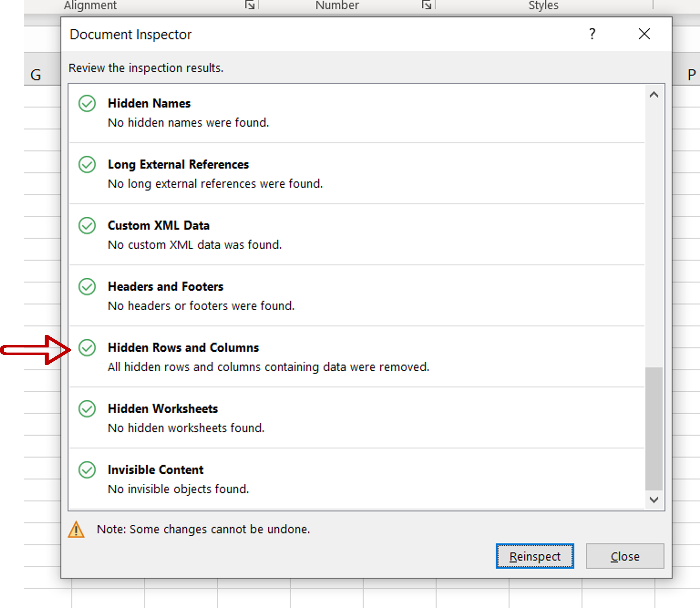Click the Invisible Content check icon
The width and height of the screenshot is (700, 608).
click(87, 470)
